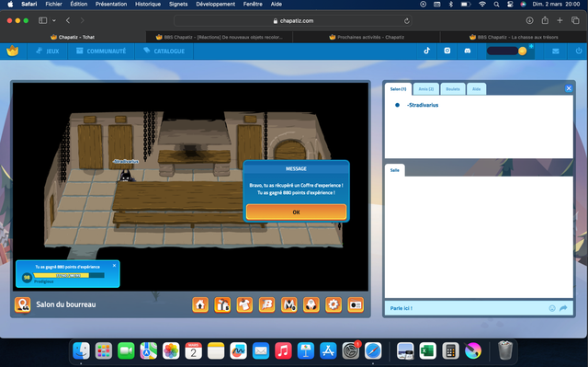Click the OK button in the message dialog
Viewport: 588px width, 367px height.
[x=296, y=212]
